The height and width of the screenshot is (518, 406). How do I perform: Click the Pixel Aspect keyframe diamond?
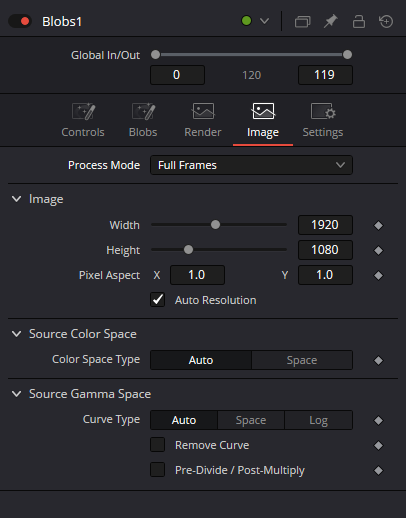(378, 275)
